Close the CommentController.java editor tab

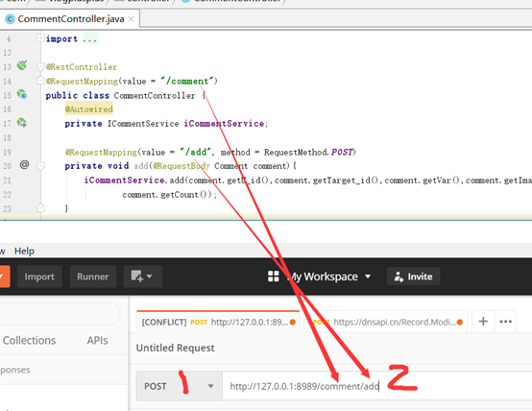[131, 19]
